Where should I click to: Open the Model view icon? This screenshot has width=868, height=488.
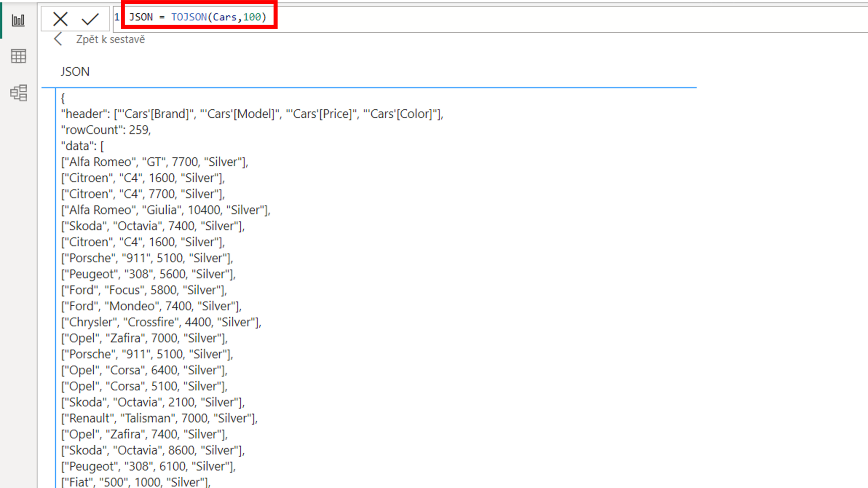(19, 92)
